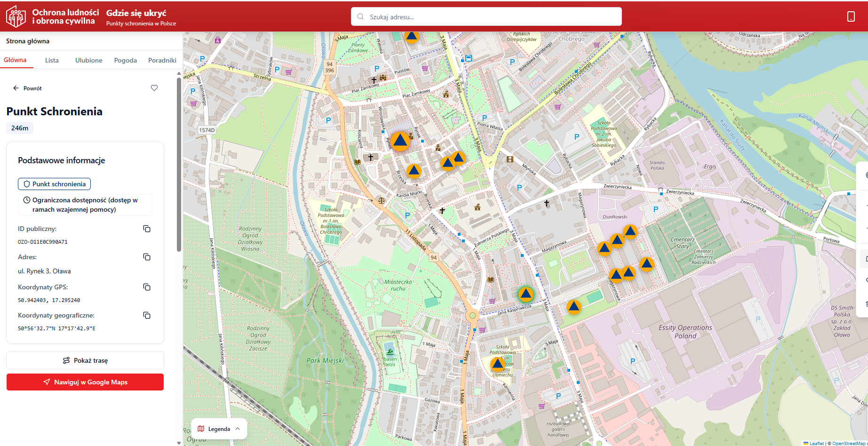Select shelter marker right of Jana Kasprowicza street
This screenshot has height=446, width=868.
pos(573,307)
